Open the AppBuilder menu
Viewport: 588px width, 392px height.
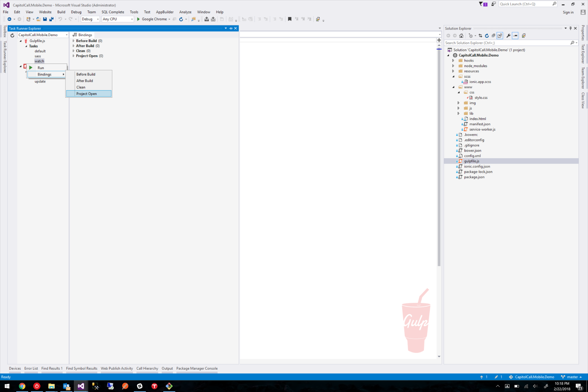click(164, 12)
